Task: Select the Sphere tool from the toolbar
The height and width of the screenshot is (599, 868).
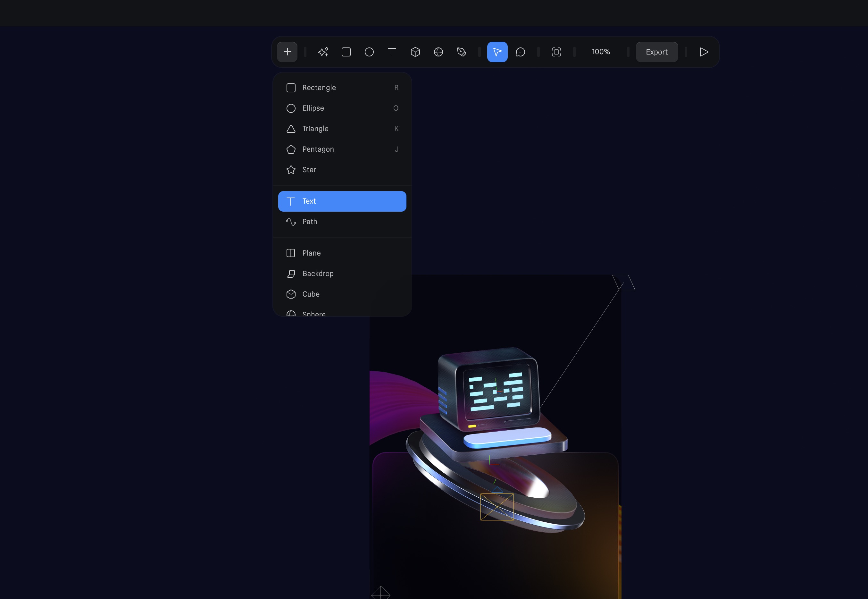Action: (x=438, y=52)
